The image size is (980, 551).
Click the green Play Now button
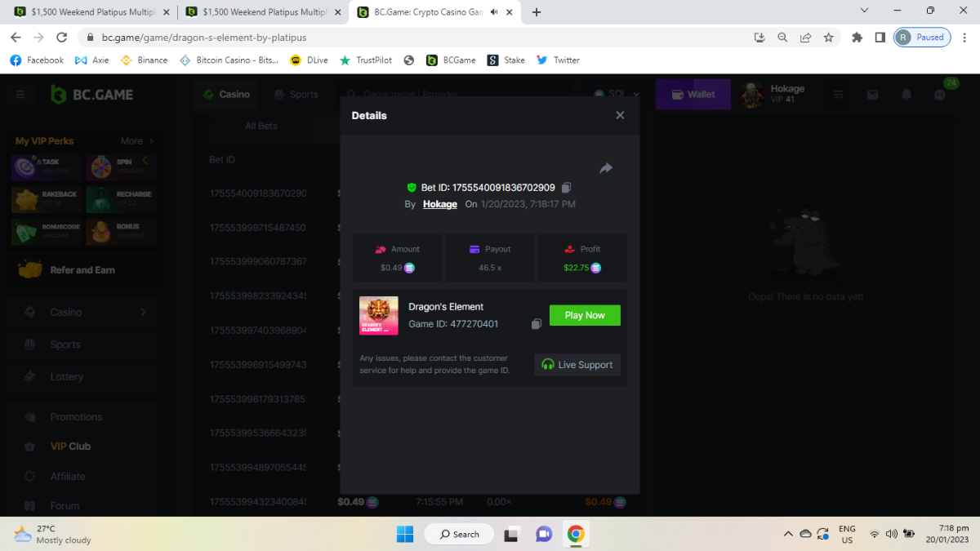[585, 315]
